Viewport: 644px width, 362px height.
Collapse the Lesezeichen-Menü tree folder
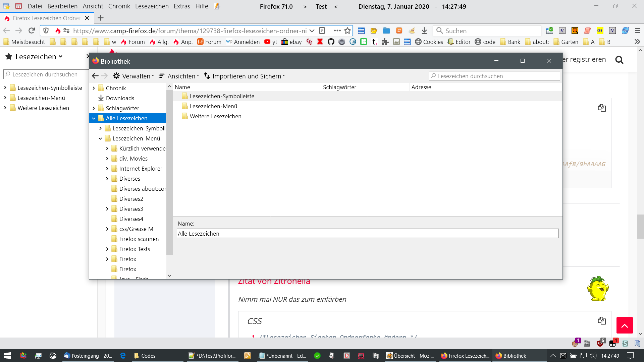coord(100,138)
